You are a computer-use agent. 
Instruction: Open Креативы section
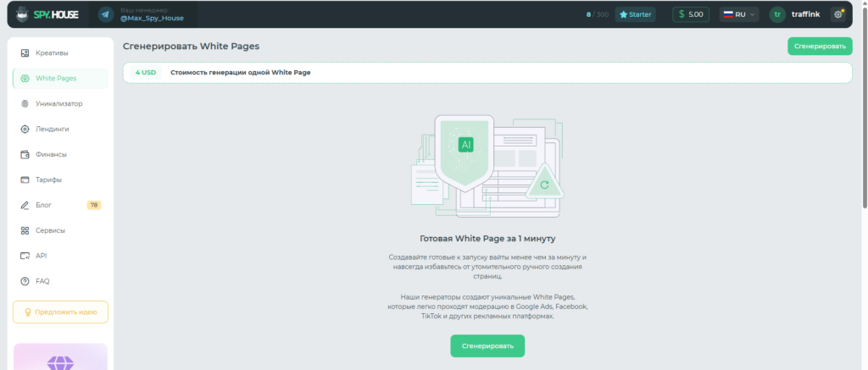click(x=60, y=53)
